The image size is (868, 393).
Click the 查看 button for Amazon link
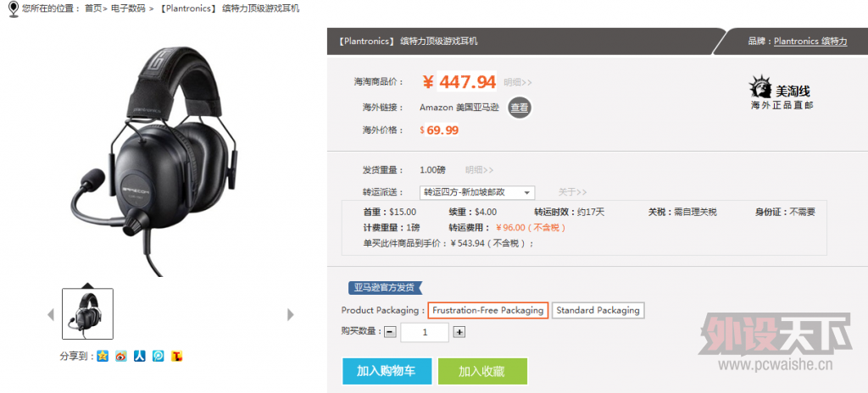click(x=520, y=108)
